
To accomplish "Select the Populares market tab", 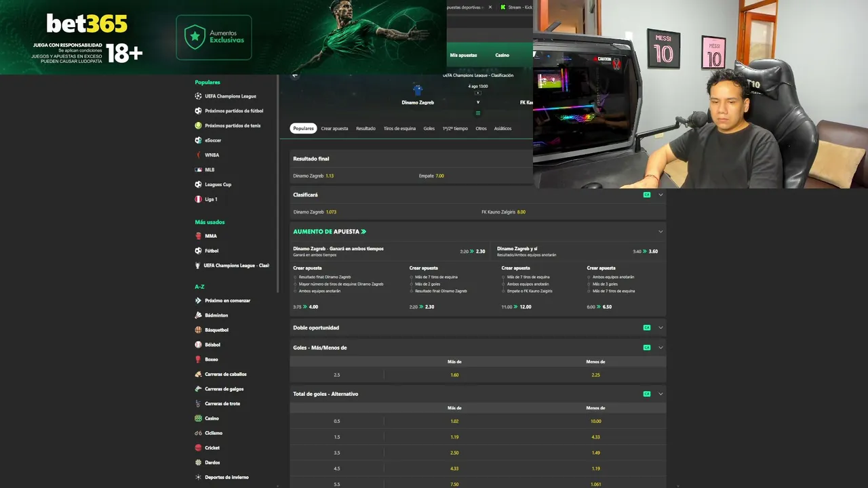I will [x=304, y=128].
